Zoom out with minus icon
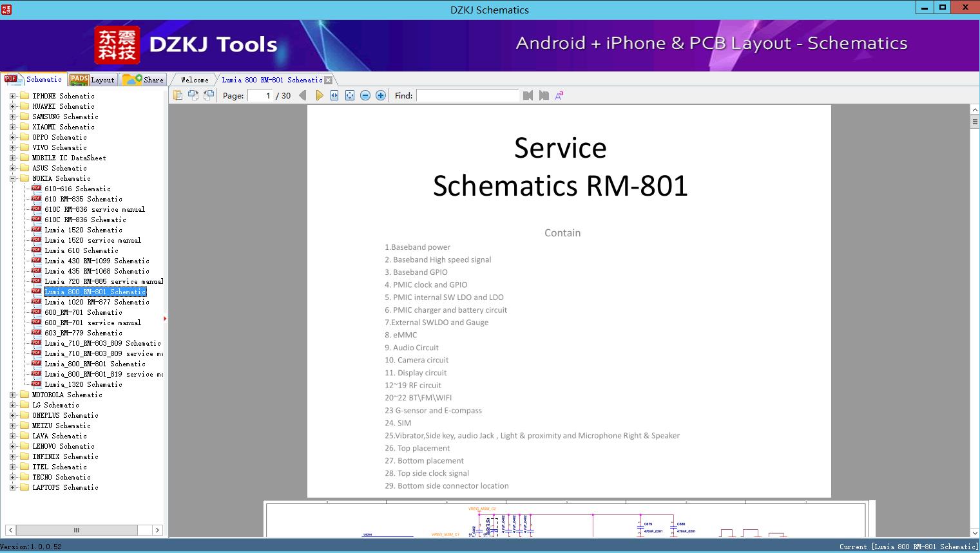Image resolution: width=980 pixels, height=553 pixels. [365, 95]
